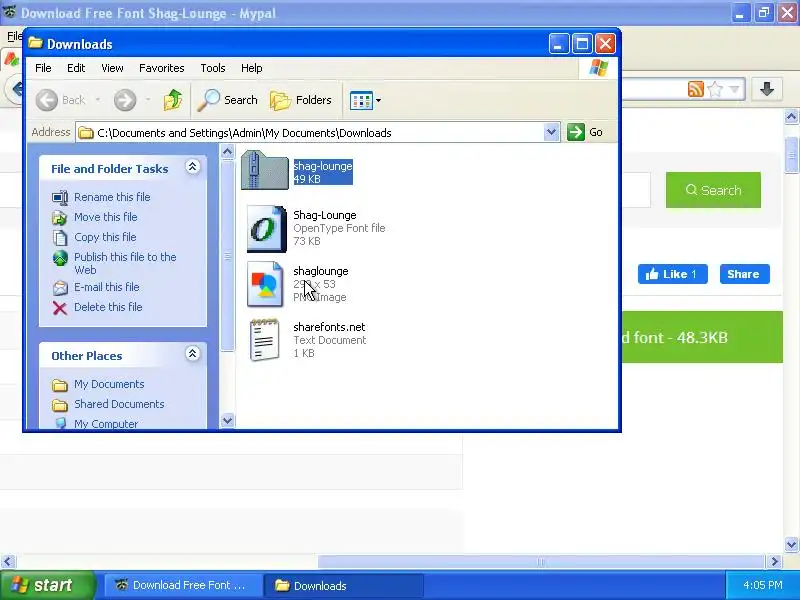Open Shared Documents in Other Places
The image size is (800, 600).
coord(119,404)
